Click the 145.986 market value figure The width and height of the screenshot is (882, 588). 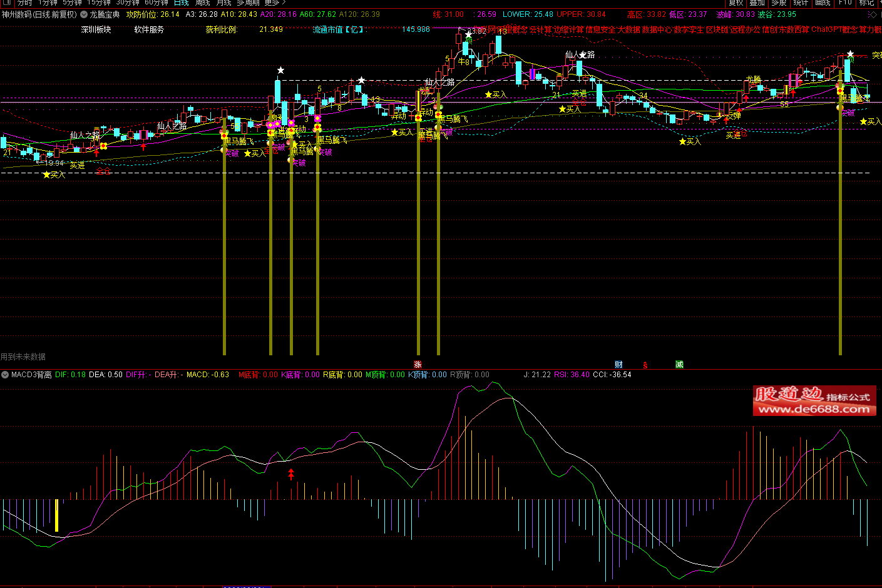coord(416,29)
